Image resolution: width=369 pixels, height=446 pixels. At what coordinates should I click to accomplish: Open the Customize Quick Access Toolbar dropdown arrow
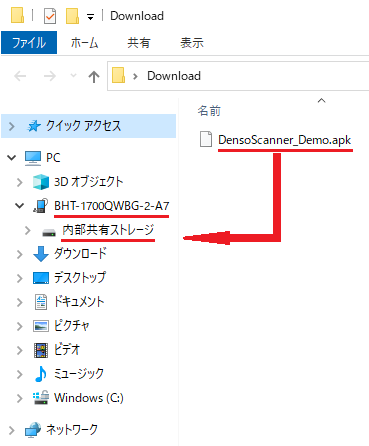(x=90, y=17)
